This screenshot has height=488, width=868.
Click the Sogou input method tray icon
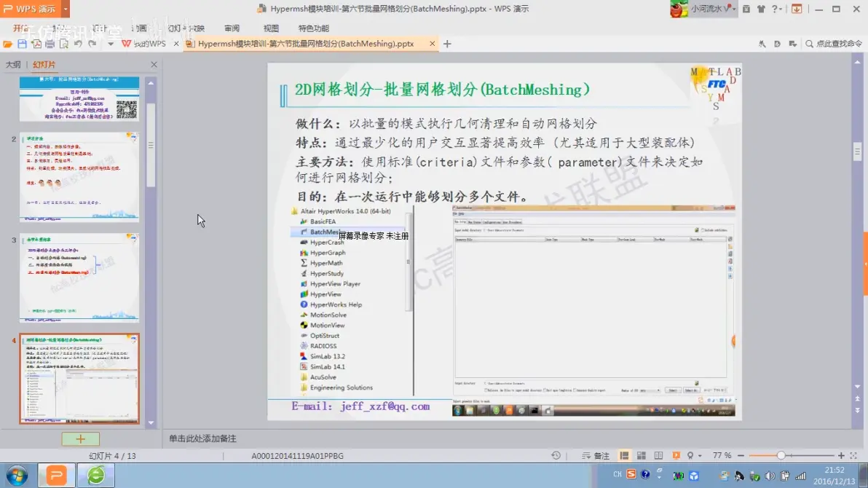pos(631,475)
